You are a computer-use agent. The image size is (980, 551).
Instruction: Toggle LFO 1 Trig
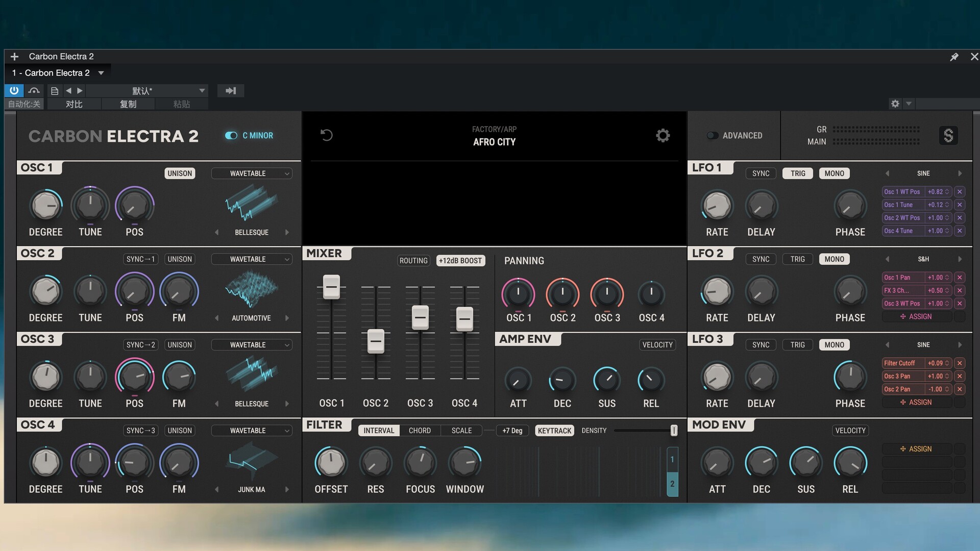click(798, 173)
